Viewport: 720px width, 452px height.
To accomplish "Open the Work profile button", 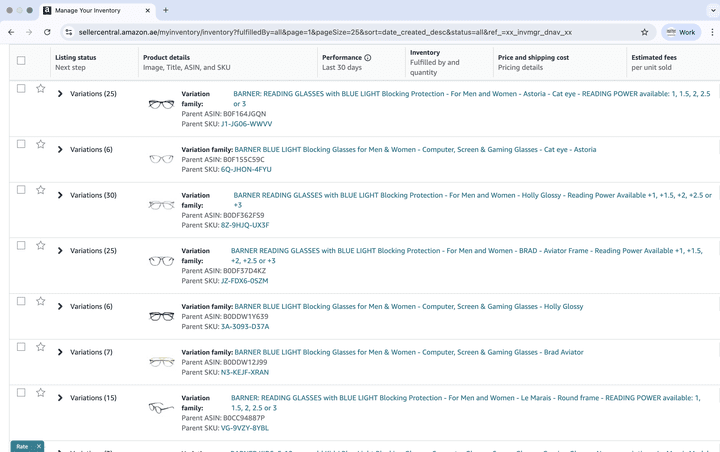I will click(x=681, y=32).
